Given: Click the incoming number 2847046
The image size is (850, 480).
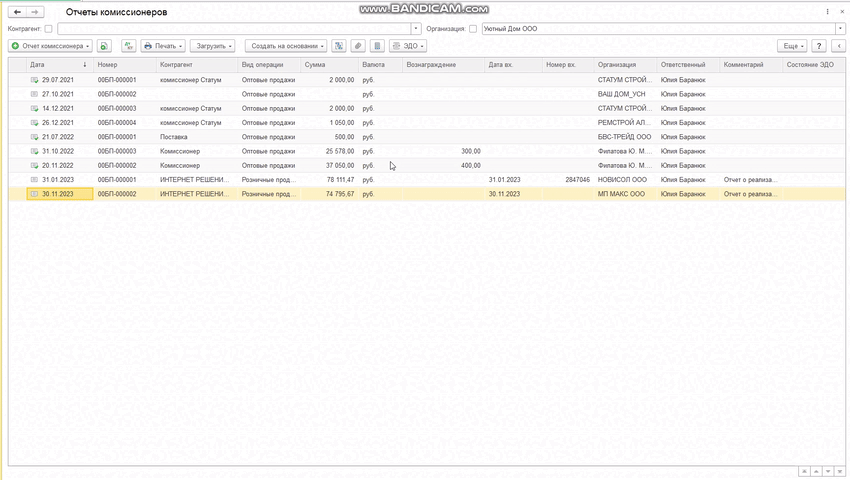Looking at the screenshot, I should coord(577,180).
